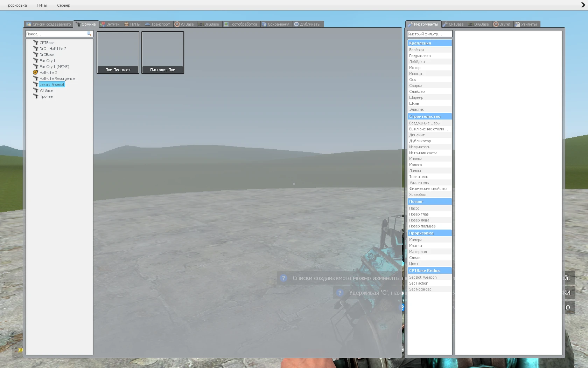588x368 pixels.
Task: Open the Прорисовка menu in the top bar
Action: click(x=16, y=5)
